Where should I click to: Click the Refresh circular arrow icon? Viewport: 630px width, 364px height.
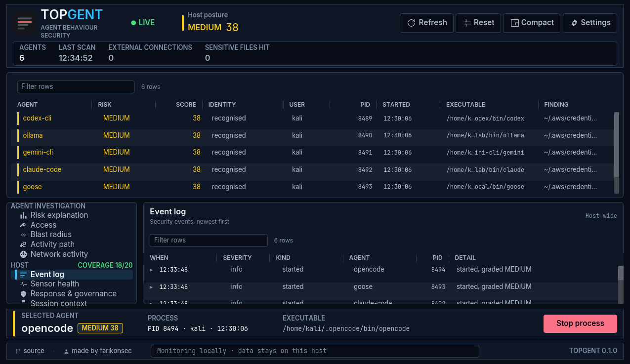411,23
